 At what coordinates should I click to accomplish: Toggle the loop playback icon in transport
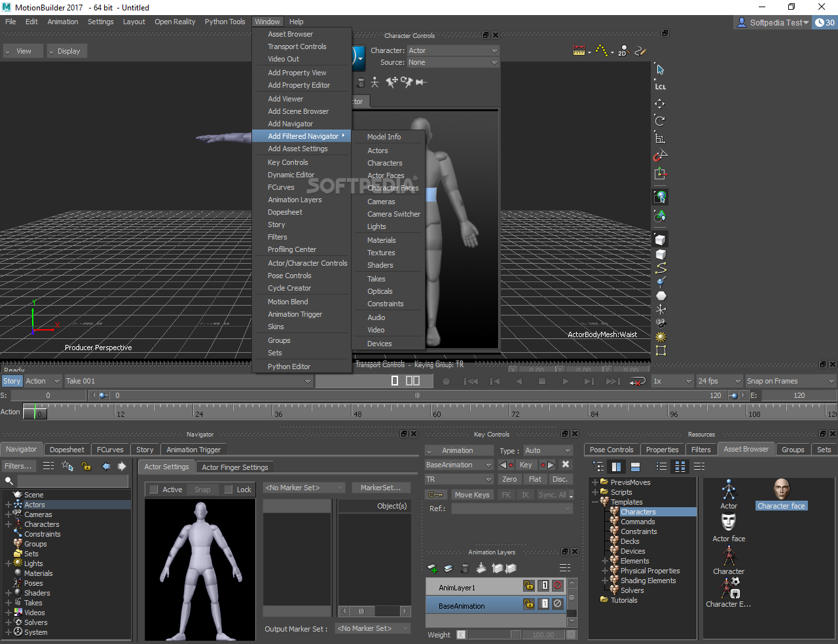[637, 381]
